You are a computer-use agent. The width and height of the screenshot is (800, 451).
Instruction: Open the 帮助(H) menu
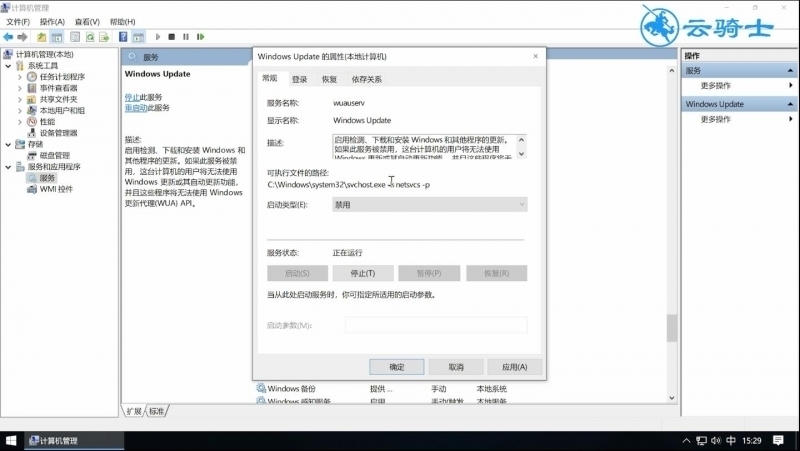click(x=122, y=22)
